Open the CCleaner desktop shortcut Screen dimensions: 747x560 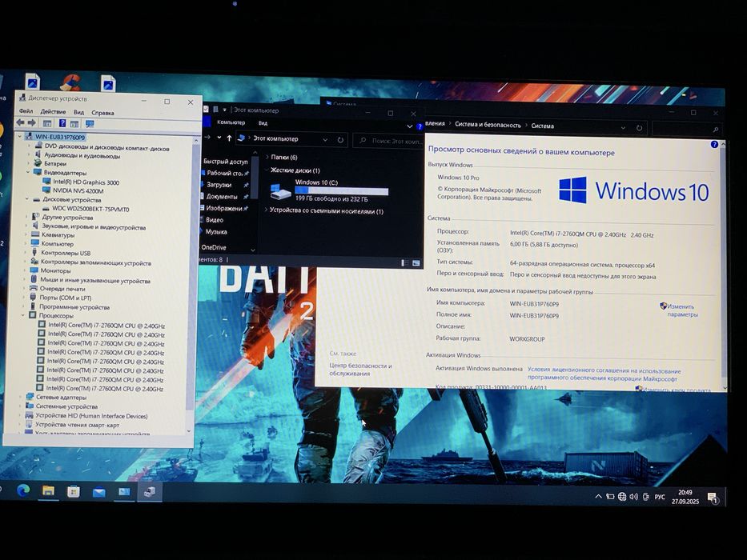tap(70, 82)
